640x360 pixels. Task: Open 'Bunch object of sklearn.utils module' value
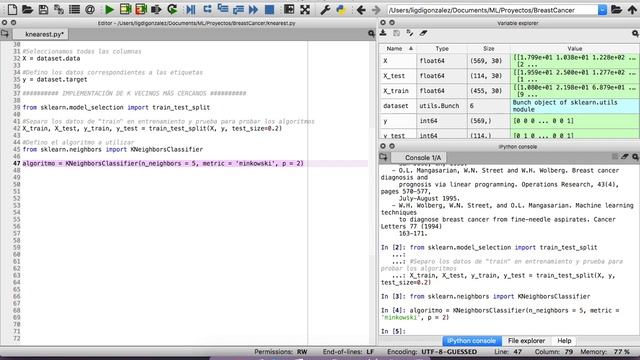click(575, 106)
